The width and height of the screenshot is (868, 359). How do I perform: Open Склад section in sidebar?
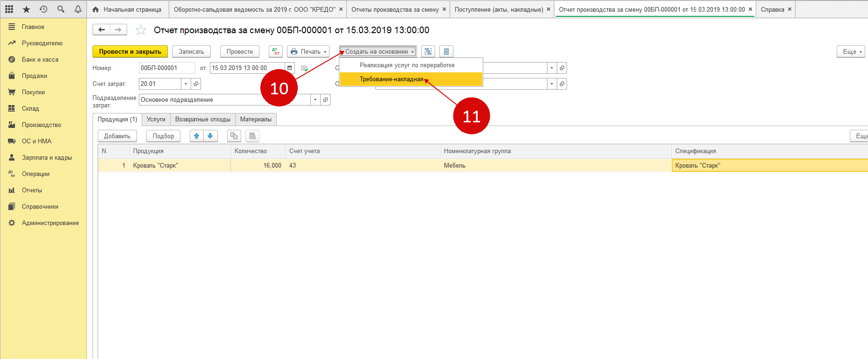pos(30,109)
